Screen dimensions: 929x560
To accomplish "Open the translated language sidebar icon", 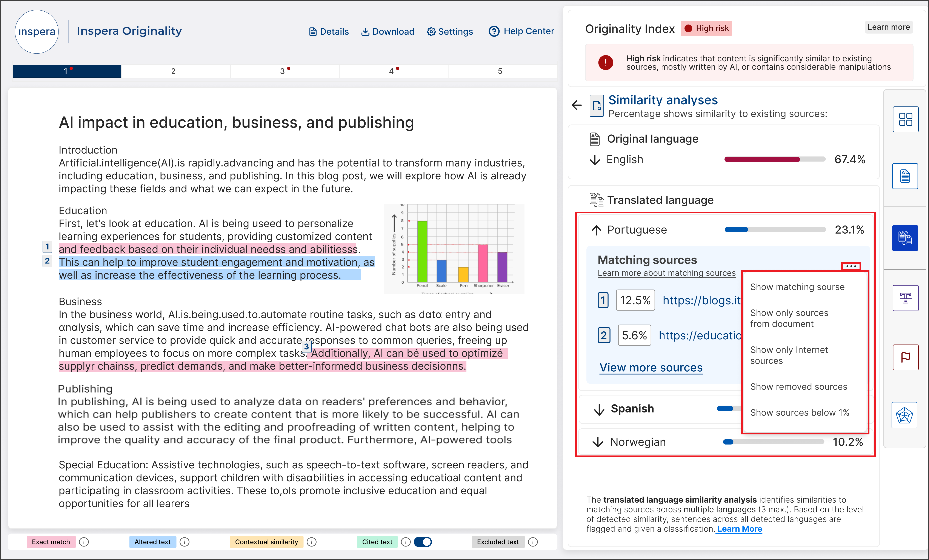I will point(905,238).
